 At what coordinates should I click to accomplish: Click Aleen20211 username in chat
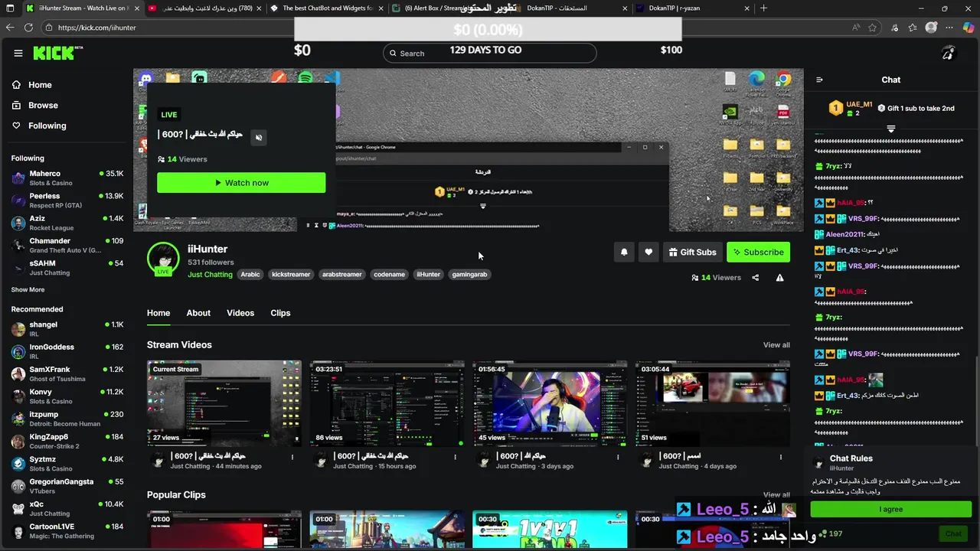844,235
